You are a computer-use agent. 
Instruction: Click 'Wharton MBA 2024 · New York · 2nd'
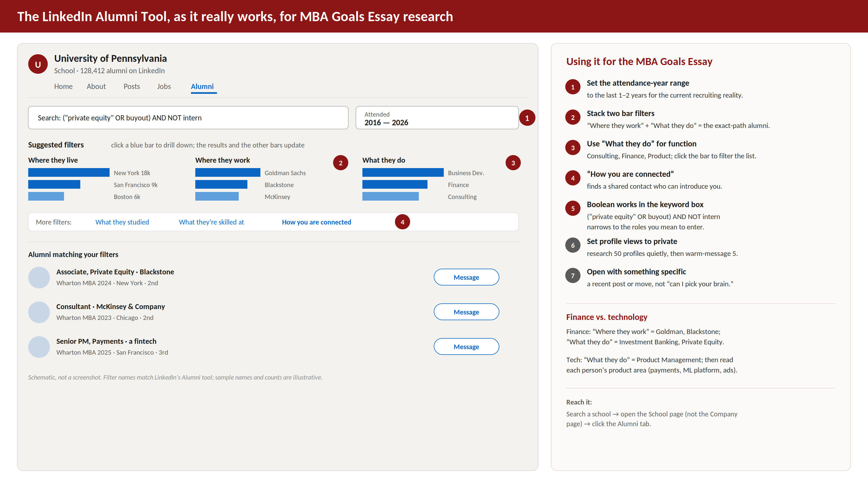pos(107,283)
